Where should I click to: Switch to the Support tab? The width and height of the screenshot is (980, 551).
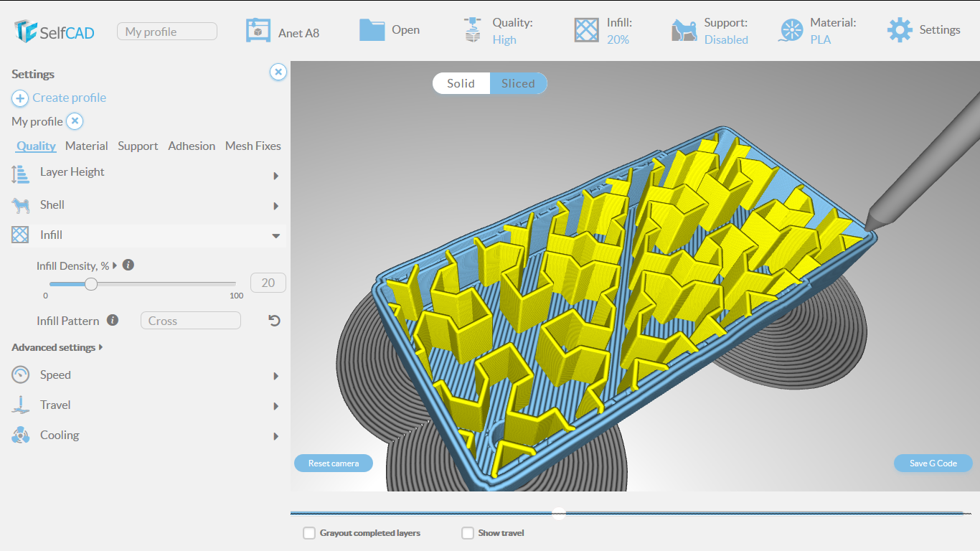tap(138, 146)
